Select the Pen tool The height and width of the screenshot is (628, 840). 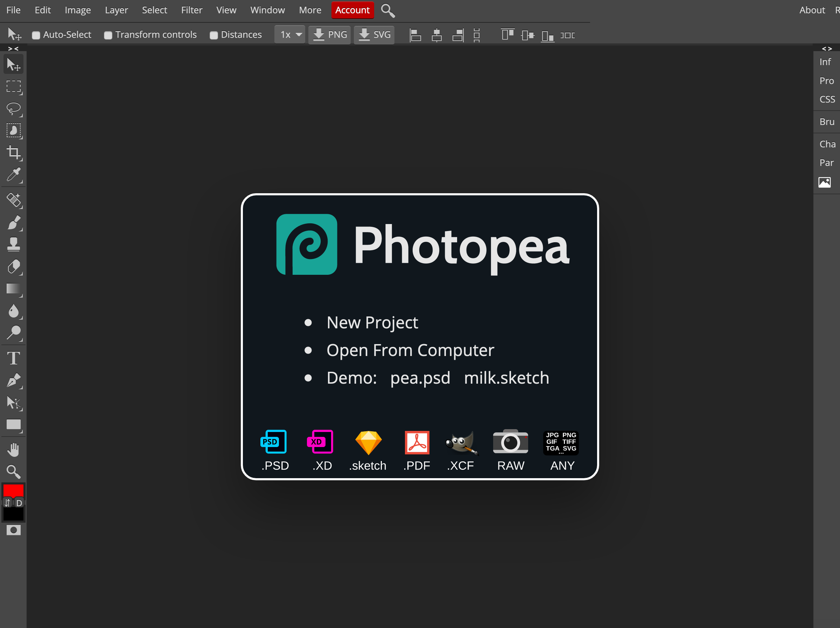14,380
